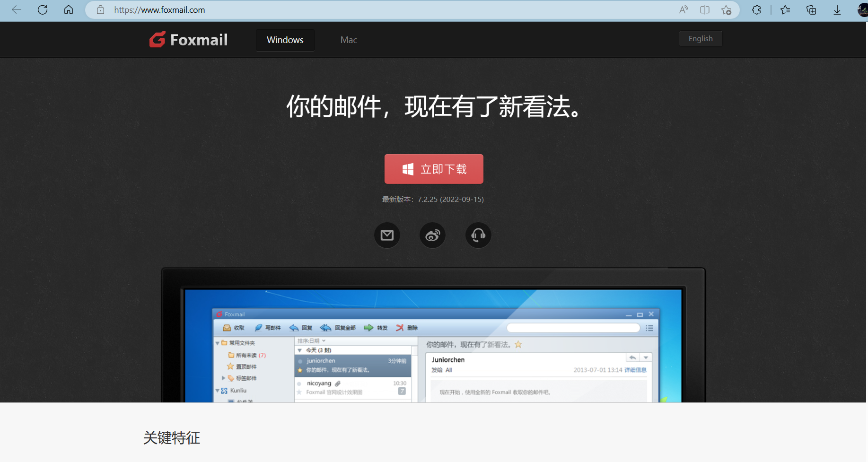The width and height of the screenshot is (868, 462).
Task: Switch language to English
Action: click(701, 39)
